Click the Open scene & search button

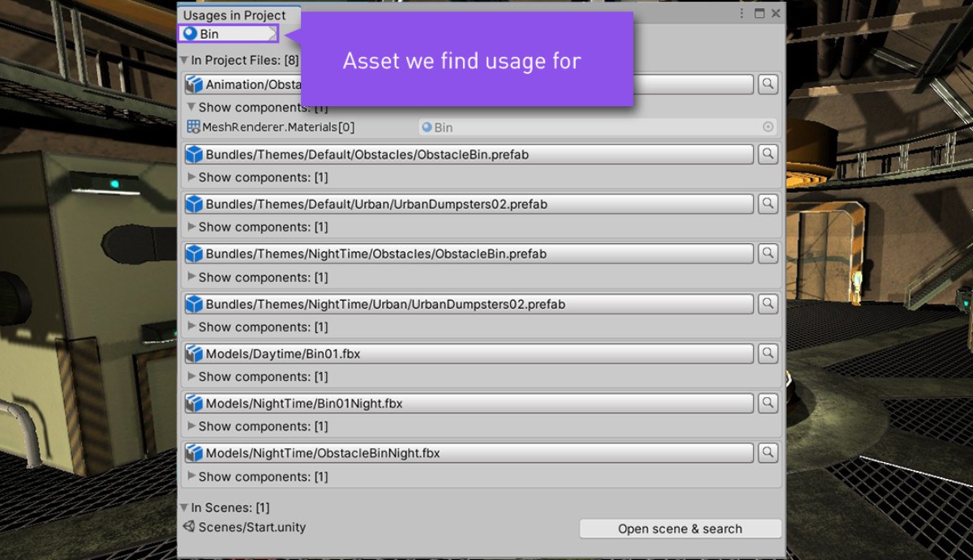(680, 528)
